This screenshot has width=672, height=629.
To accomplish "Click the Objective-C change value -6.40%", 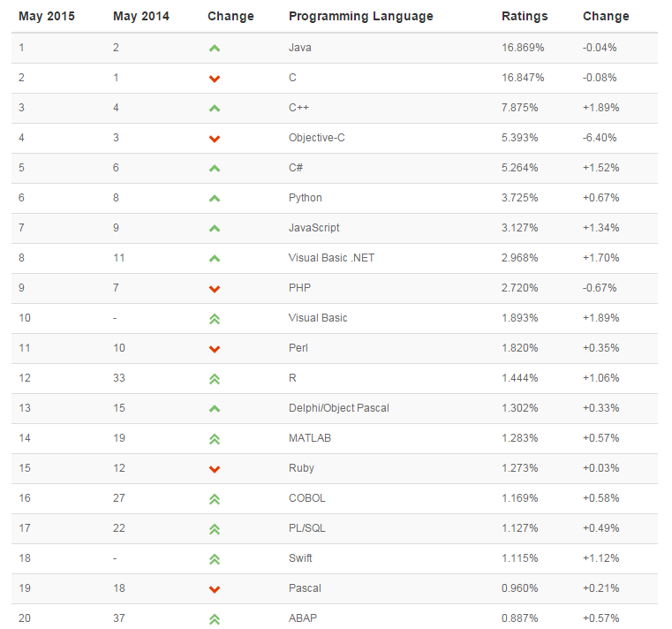I will (x=600, y=138).
